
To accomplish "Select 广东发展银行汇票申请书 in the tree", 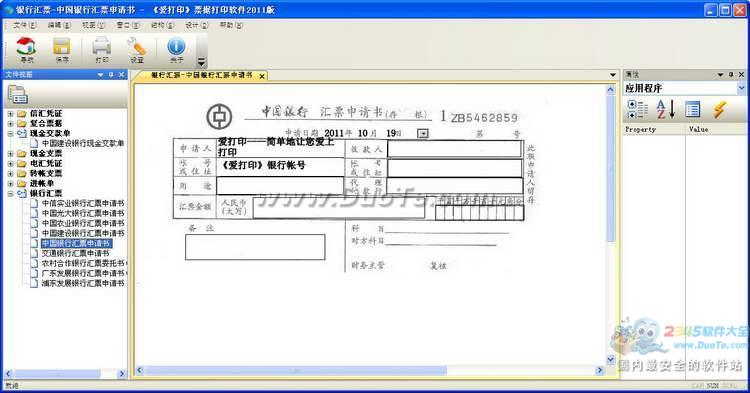I will point(83,273).
